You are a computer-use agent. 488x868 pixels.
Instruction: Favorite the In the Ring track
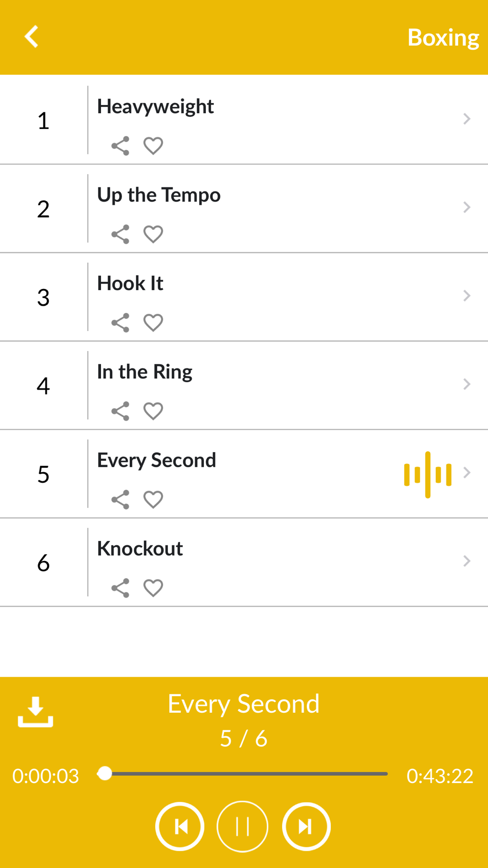(153, 411)
